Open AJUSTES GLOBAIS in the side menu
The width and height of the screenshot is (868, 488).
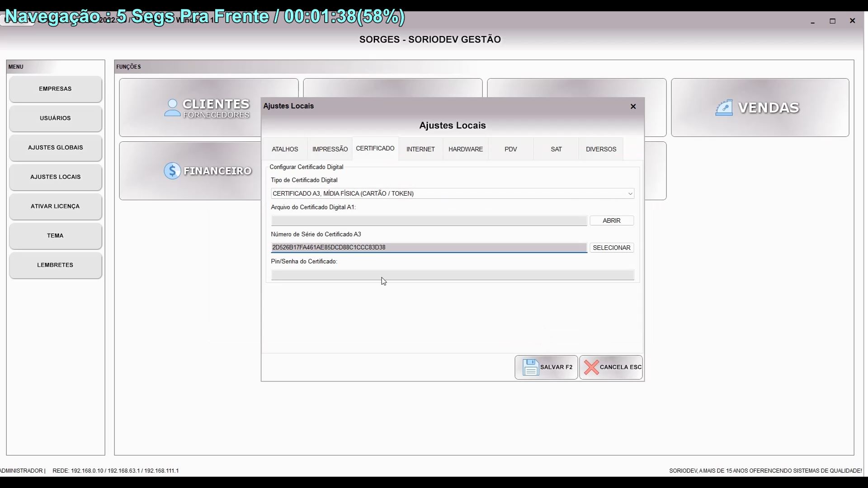pos(55,148)
